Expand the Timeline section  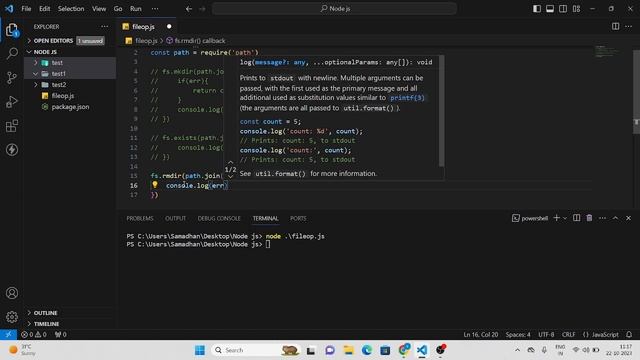tap(70, 324)
